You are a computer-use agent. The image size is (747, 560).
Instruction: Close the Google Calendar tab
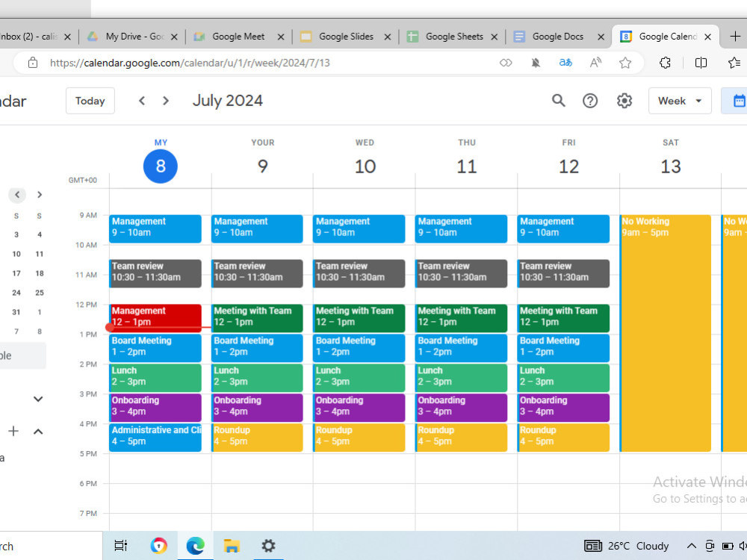(708, 37)
